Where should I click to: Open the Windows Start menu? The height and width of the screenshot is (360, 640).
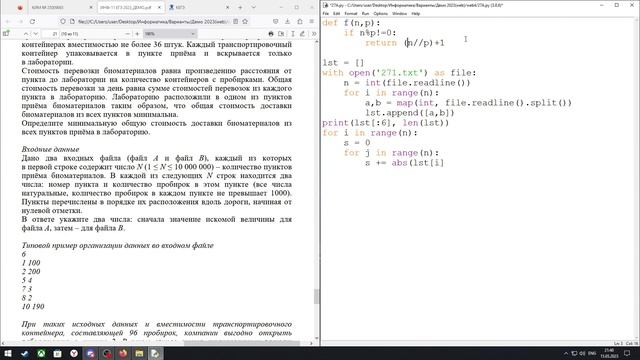point(8,353)
